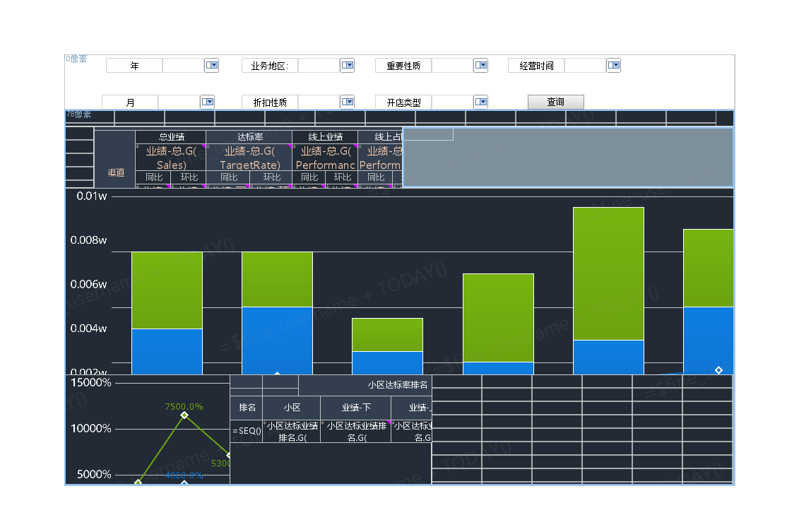Open the 年 dropdown arrow
The image size is (799, 532).
tap(211, 65)
